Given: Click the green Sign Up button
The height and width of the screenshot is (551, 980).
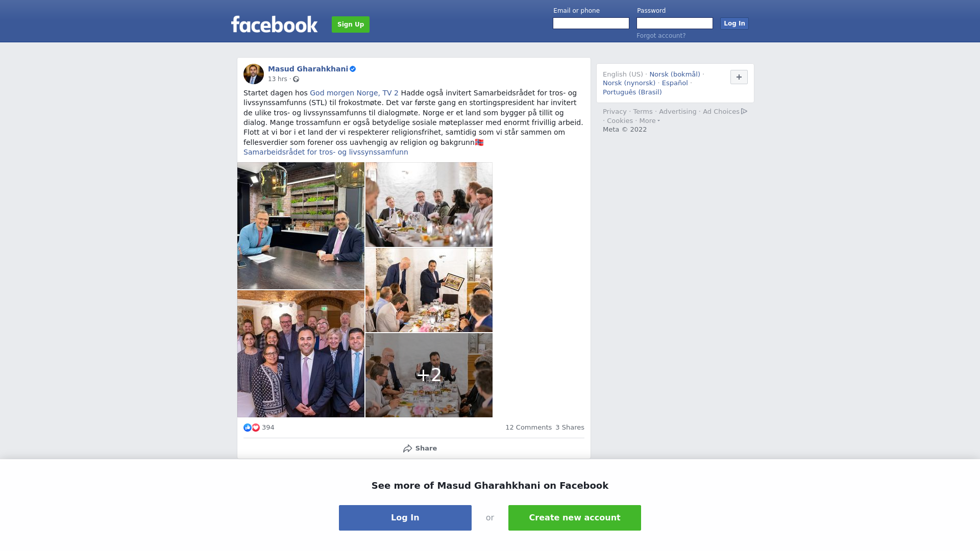Looking at the screenshot, I should point(351,24).
